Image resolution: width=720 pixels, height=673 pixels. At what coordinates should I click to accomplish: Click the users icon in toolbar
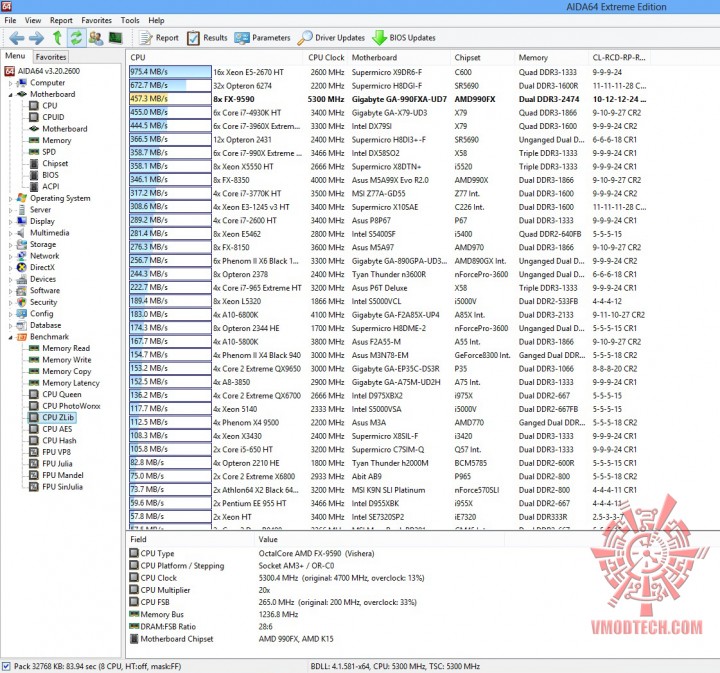point(96,38)
